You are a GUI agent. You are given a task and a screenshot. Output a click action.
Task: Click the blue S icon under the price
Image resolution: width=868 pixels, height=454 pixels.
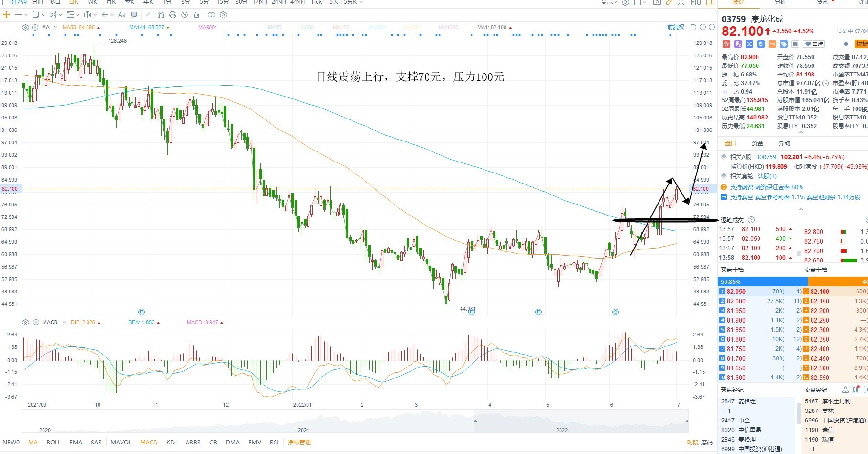(761, 44)
